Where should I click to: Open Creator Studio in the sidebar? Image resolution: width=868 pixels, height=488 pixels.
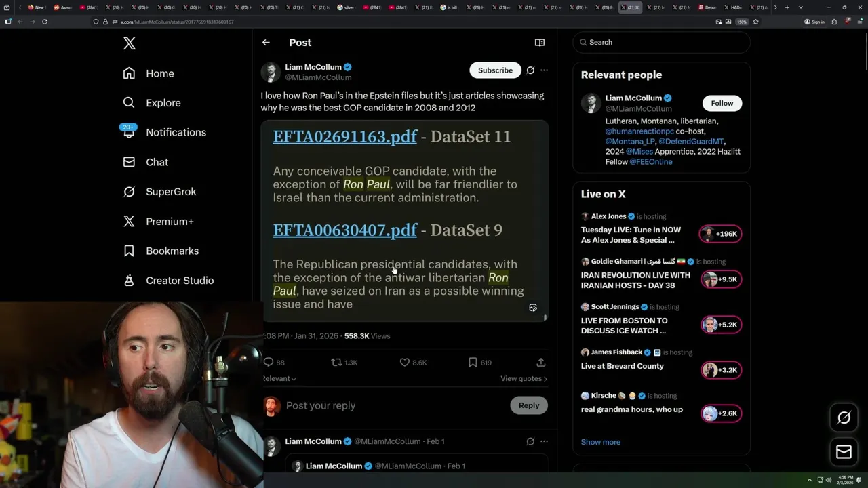point(168,280)
